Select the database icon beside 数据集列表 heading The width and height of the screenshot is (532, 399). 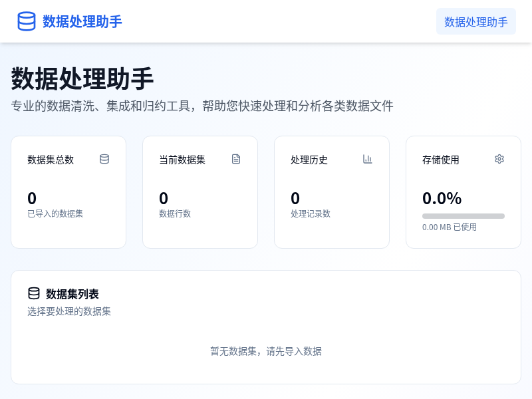pos(34,293)
